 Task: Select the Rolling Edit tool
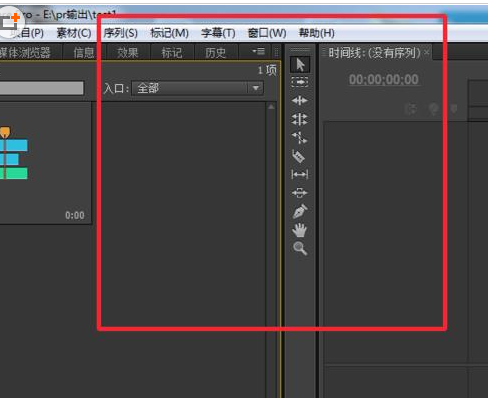coord(300,119)
